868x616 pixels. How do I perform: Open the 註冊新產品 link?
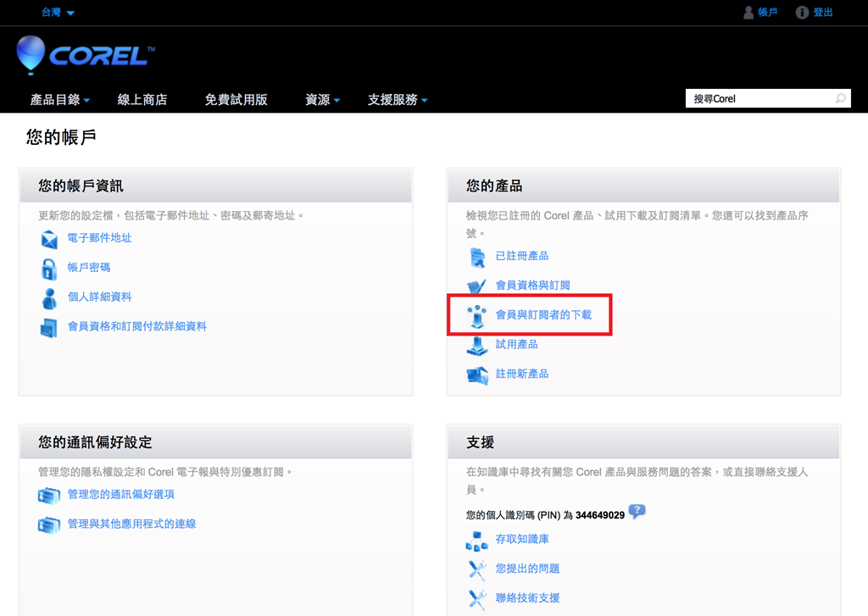pos(522,374)
